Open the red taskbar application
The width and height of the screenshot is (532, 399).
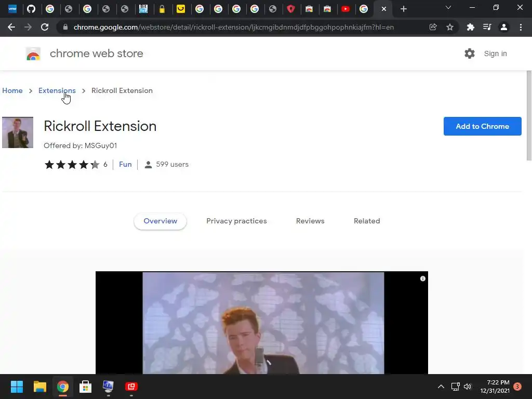pyautogui.click(x=131, y=387)
